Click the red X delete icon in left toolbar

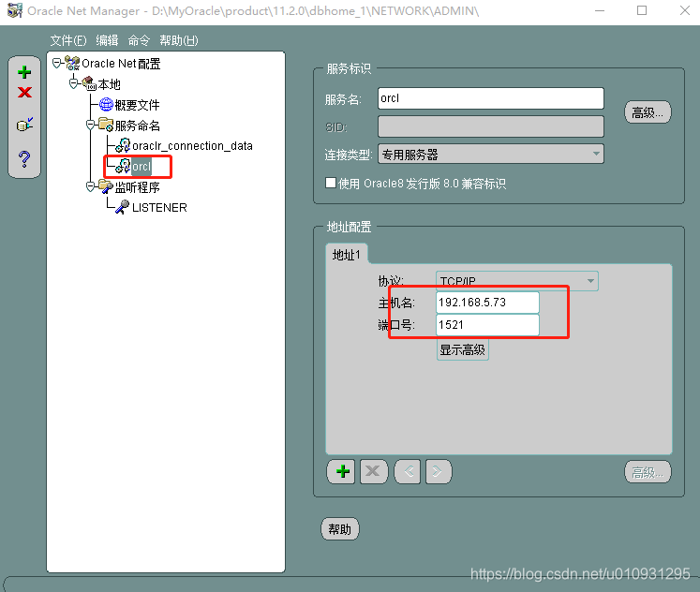click(24, 93)
